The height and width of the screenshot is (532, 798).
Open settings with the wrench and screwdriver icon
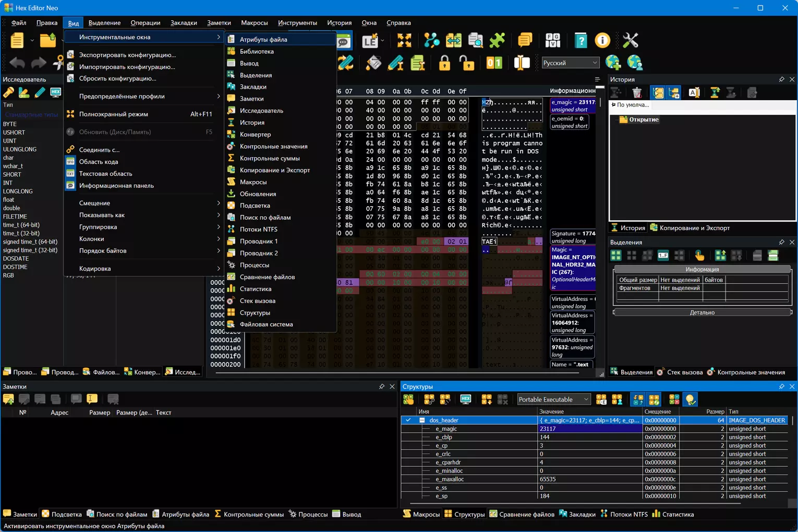pyautogui.click(x=630, y=40)
